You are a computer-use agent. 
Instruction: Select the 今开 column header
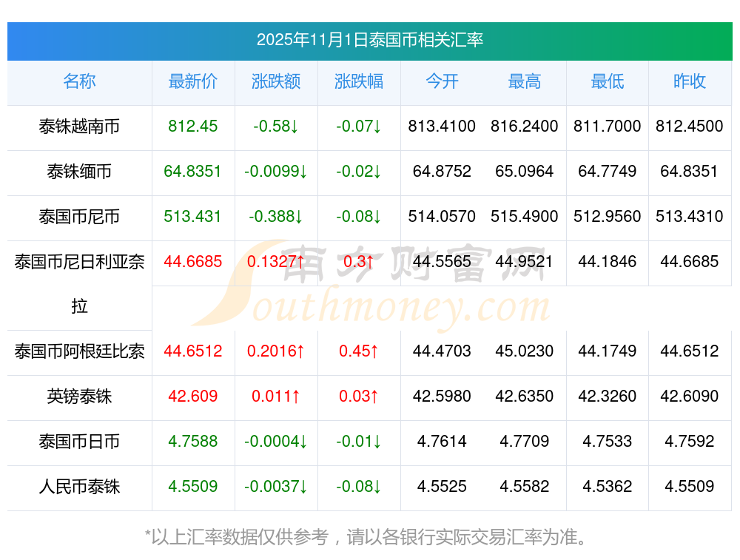coord(442,81)
